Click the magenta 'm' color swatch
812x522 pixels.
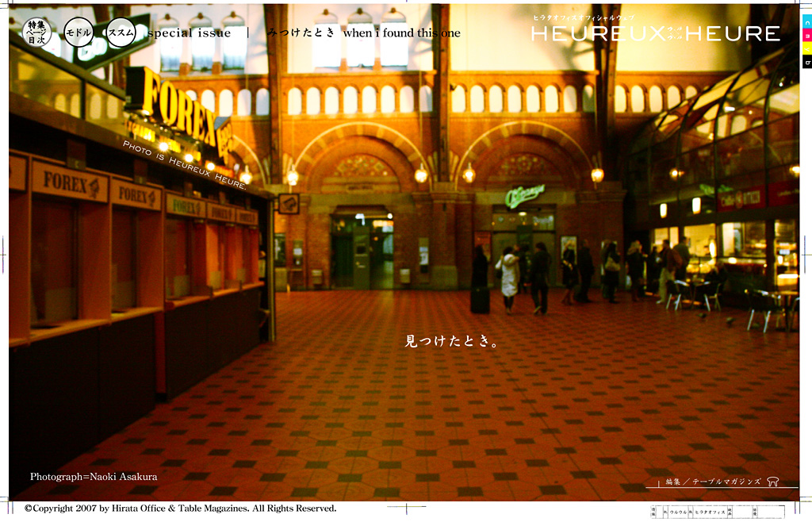[x=806, y=36]
